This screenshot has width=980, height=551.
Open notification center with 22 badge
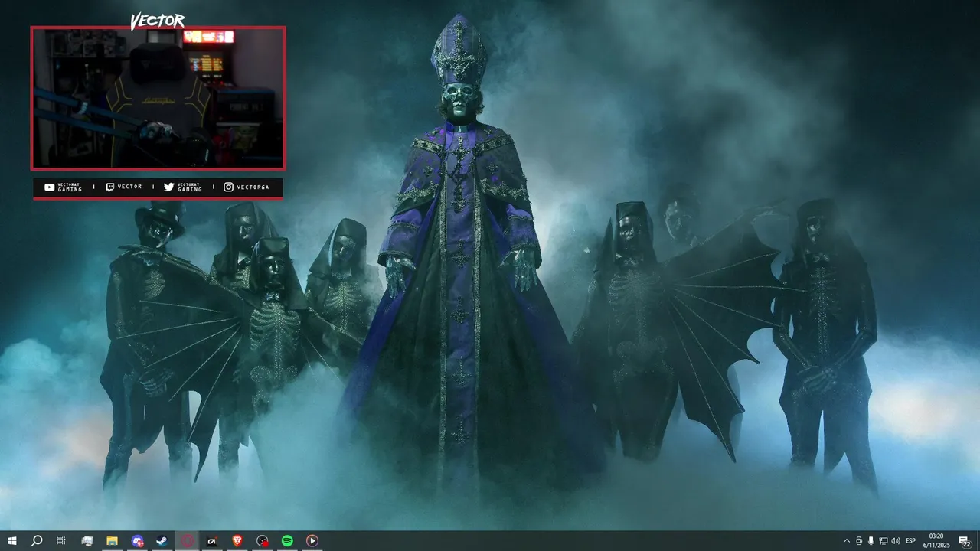(965, 541)
